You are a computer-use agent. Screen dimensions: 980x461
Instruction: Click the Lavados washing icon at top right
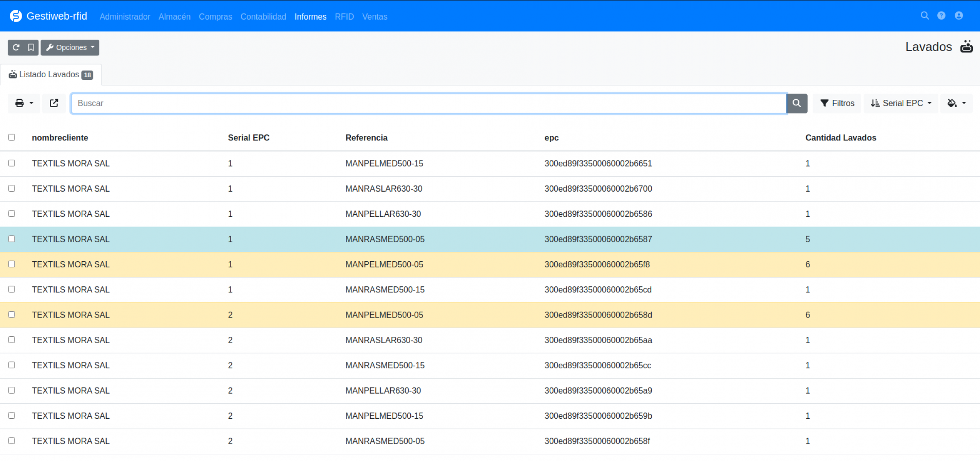966,47
